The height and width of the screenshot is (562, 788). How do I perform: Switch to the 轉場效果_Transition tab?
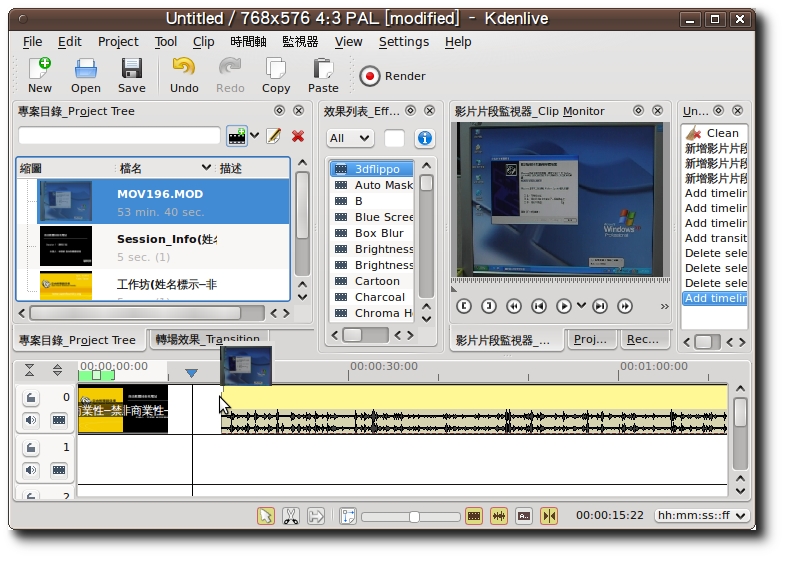click(208, 339)
